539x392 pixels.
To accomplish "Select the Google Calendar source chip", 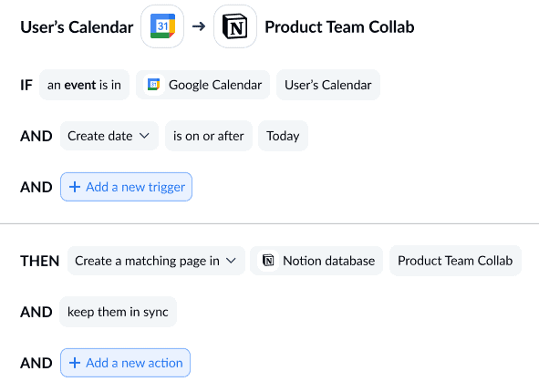I will [x=202, y=85].
